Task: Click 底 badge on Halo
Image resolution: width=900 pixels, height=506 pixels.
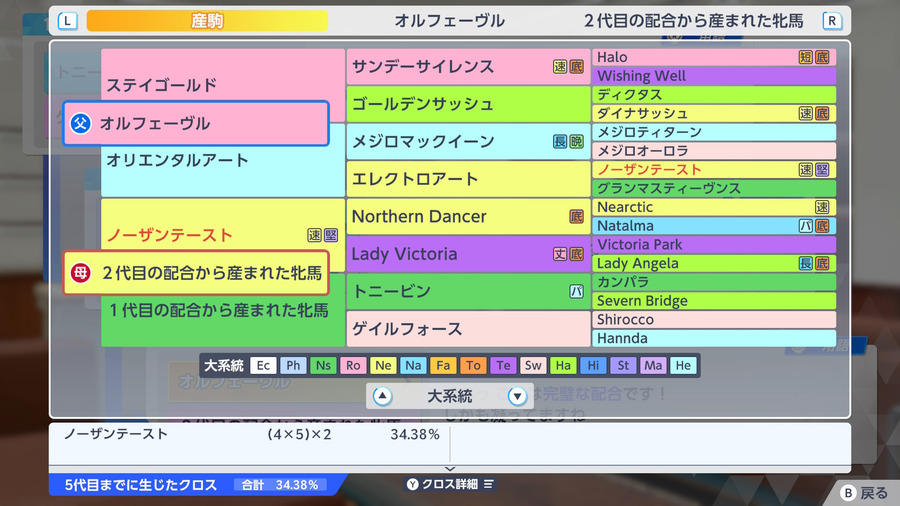Action: coord(822,57)
